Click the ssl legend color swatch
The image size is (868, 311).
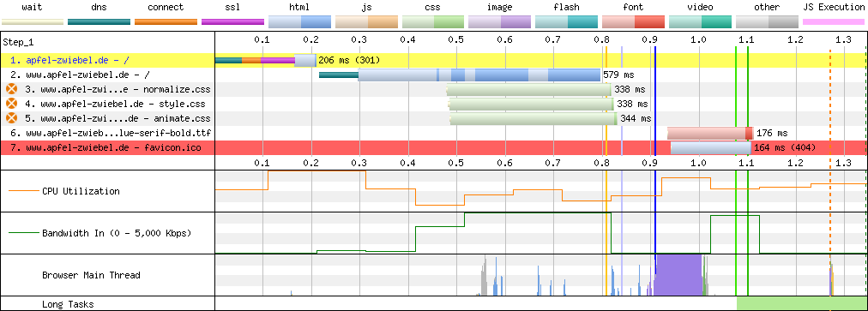pyautogui.click(x=232, y=22)
